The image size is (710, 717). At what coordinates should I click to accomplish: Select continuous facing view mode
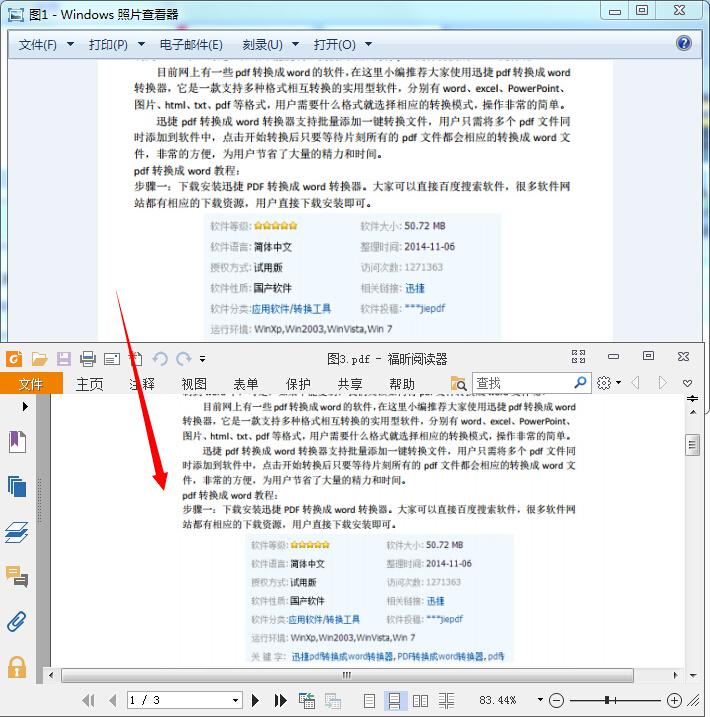[x=446, y=701]
